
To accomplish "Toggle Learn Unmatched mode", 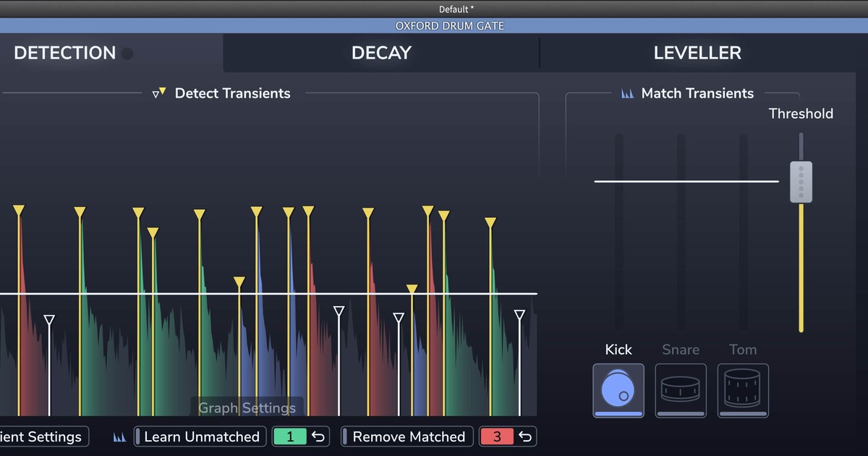I will pos(197,436).
